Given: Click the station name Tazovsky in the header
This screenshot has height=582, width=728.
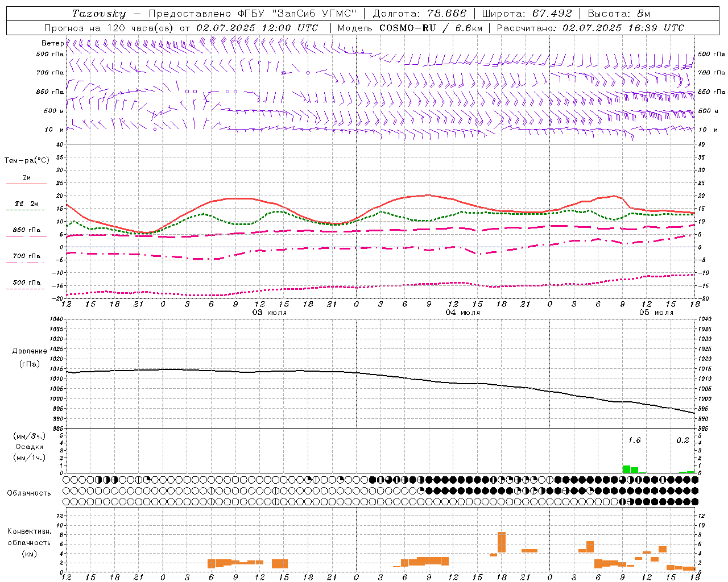Looking at the screenshot, I should pos(98,14).
